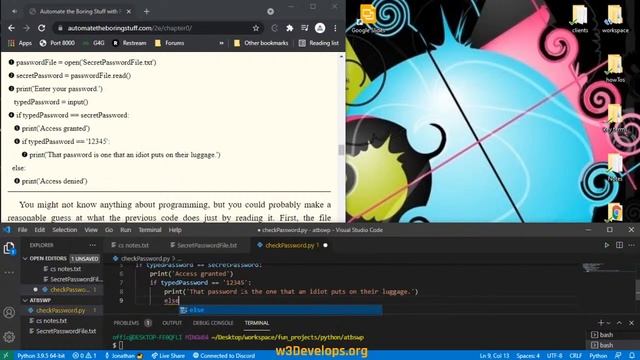Viewport: 640px width, 360px height.
Task: Click Connected to Discord status item
Action: point(224,356)
